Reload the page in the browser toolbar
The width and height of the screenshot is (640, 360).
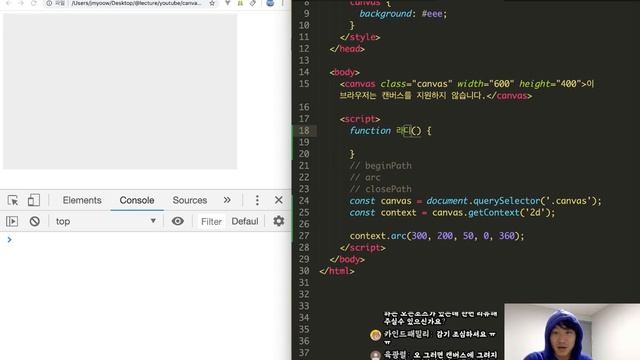tap(33, 3)
